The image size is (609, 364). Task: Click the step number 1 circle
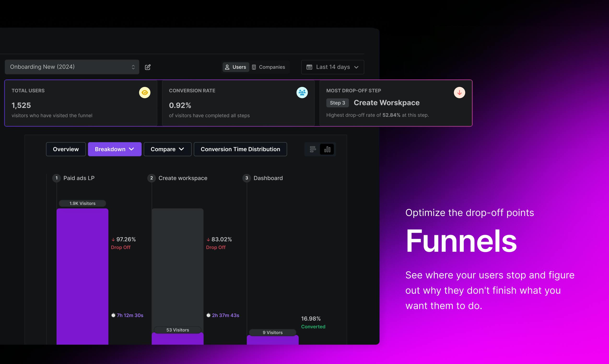pos(57,178)
